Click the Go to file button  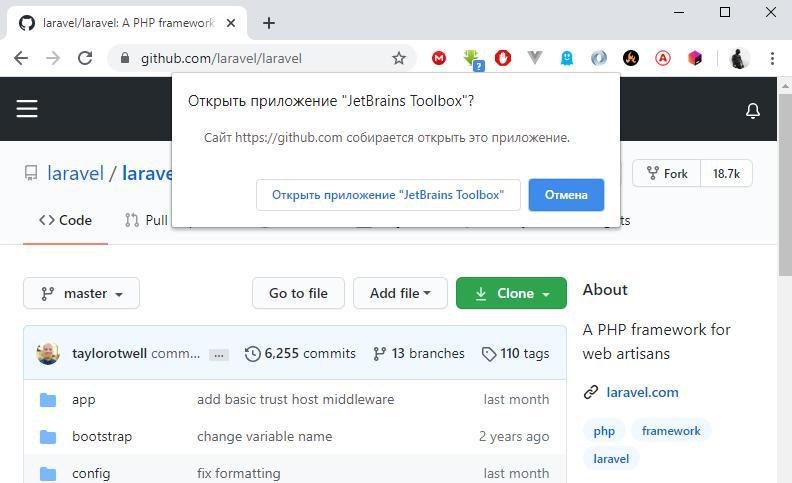(298, 293)
